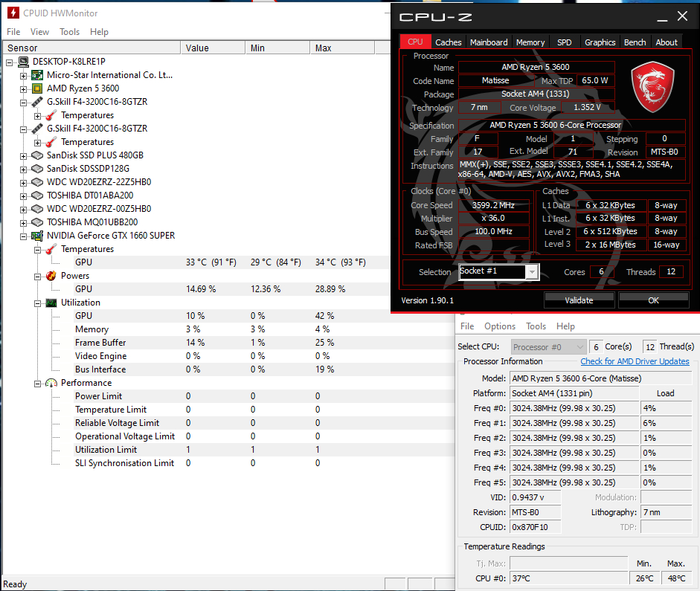Open the Tools menu in the bottom-right window
The width and height of the screenshot is (700, 591).
pyautogui.click(x=536, y=326)
